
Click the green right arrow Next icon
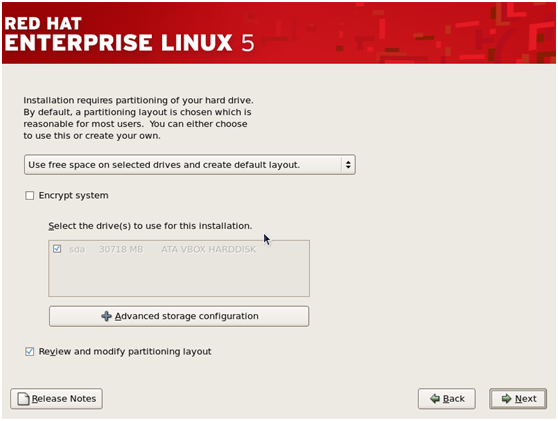(506, 399)
